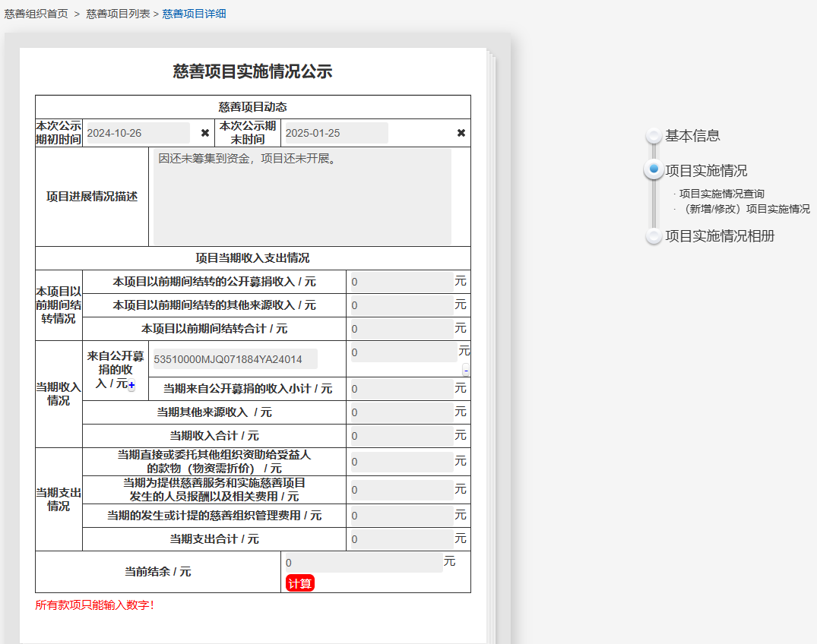Open the 本次公示期初时间 date picker field
Viewport: 817px width, 644px height.
[x=138, y=133]
